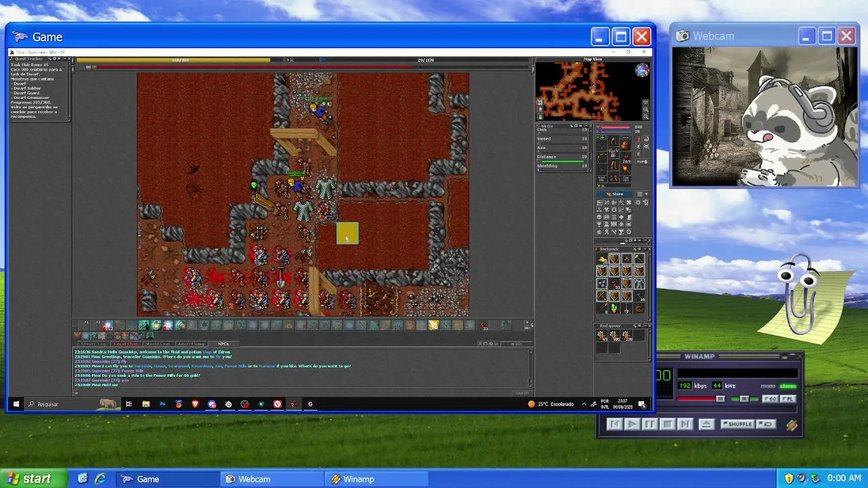Click the top minimap zoom button

(646, 102)
